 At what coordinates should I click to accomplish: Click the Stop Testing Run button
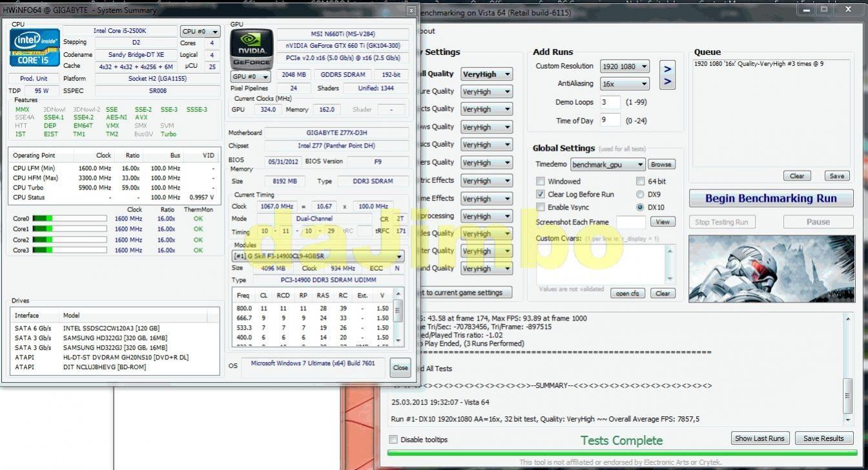(721, 222)
